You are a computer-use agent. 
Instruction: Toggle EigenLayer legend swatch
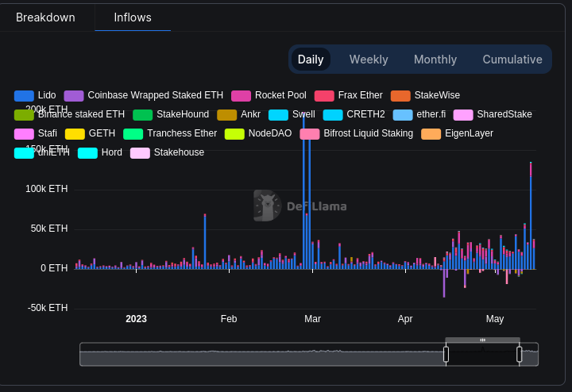pyautogui.click(x=431, y=133)
